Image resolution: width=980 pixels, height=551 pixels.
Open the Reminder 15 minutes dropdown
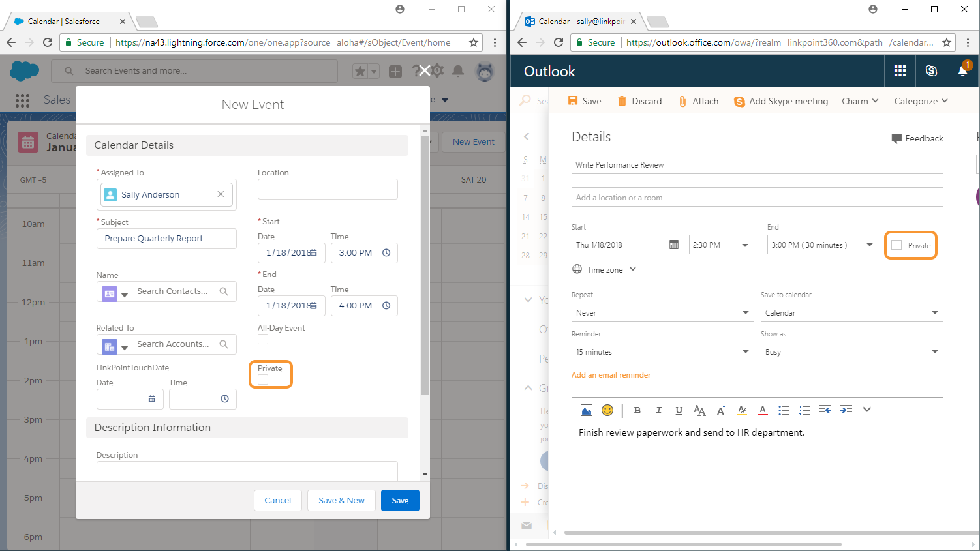663,351
